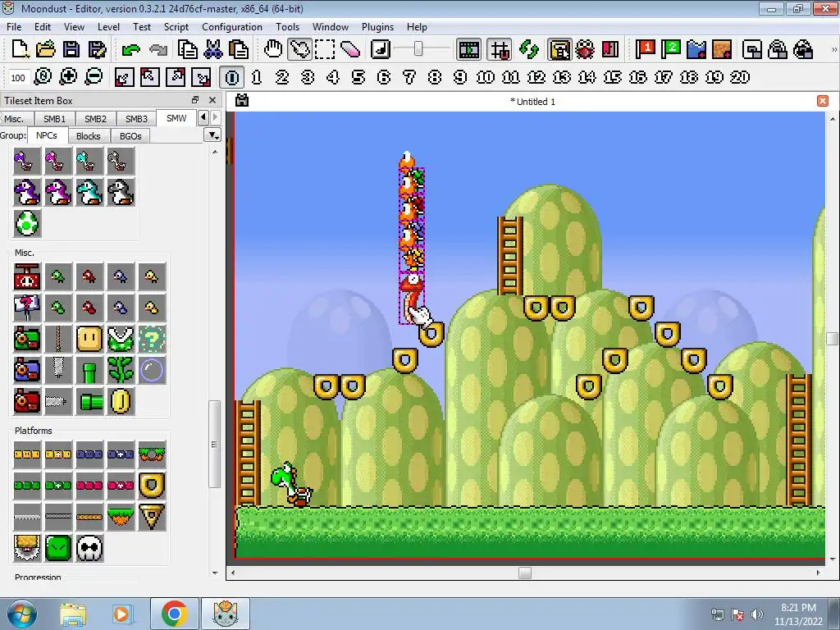The width and height of the screenshot is (840, 630).
Task: Go to next tileset tabs with right arrow
Action: pos(215,117)
